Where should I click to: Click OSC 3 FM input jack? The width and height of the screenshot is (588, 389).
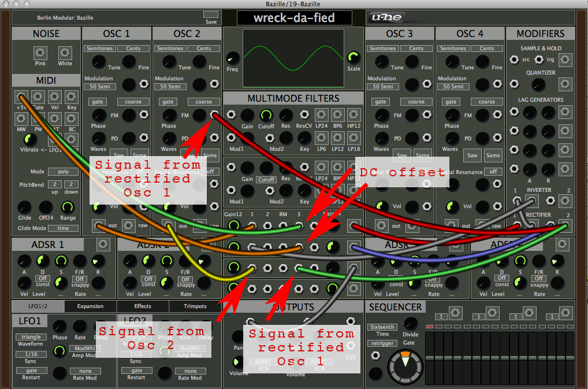tap(427, 115)
